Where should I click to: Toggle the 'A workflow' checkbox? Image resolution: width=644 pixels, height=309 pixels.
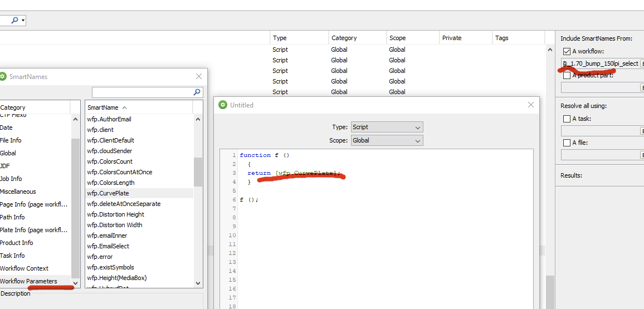[x=567, y=51]
